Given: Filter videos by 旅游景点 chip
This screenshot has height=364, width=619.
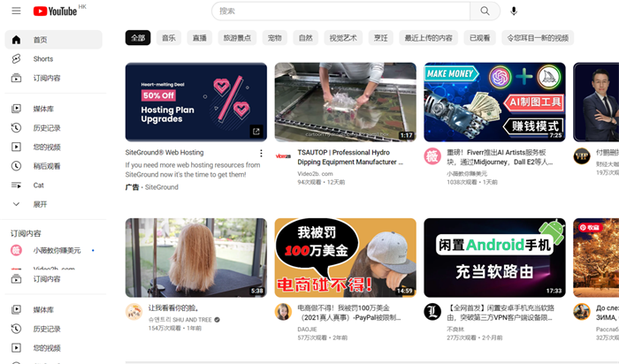Looking at the screenshot, I should pos(237,38).
